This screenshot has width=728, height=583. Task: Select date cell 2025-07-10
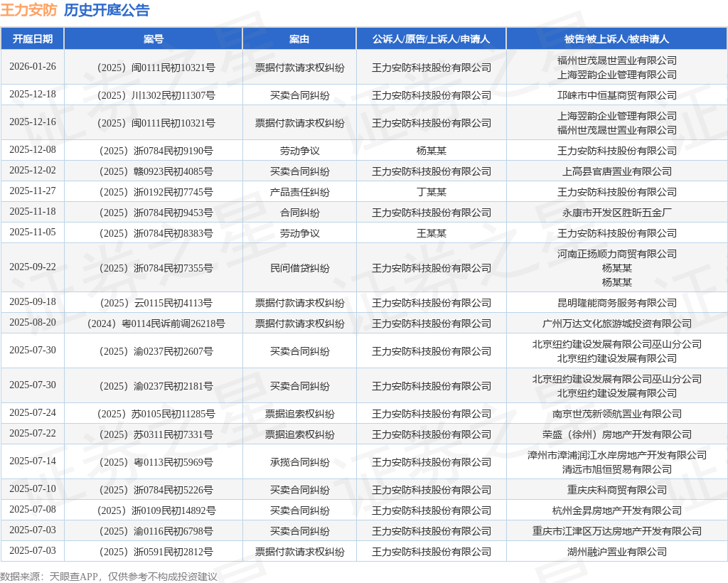pyautogui.click(x=33, y=488)
